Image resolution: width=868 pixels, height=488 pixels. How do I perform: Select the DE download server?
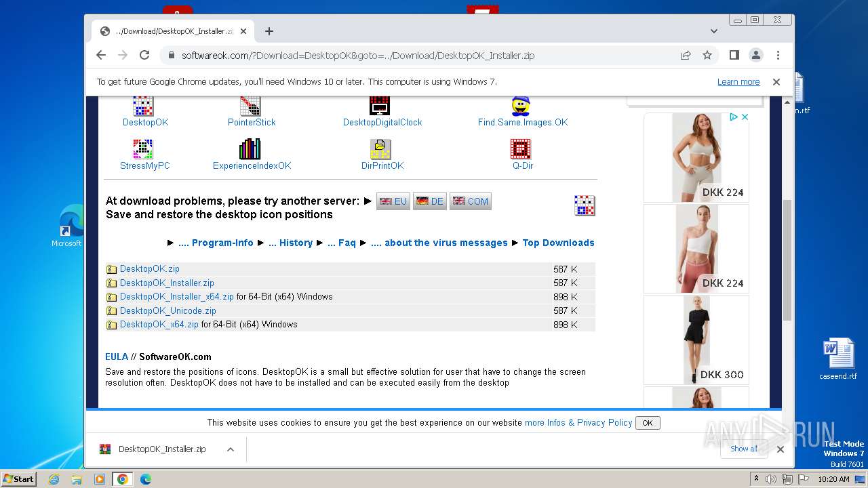click(430, 201)
